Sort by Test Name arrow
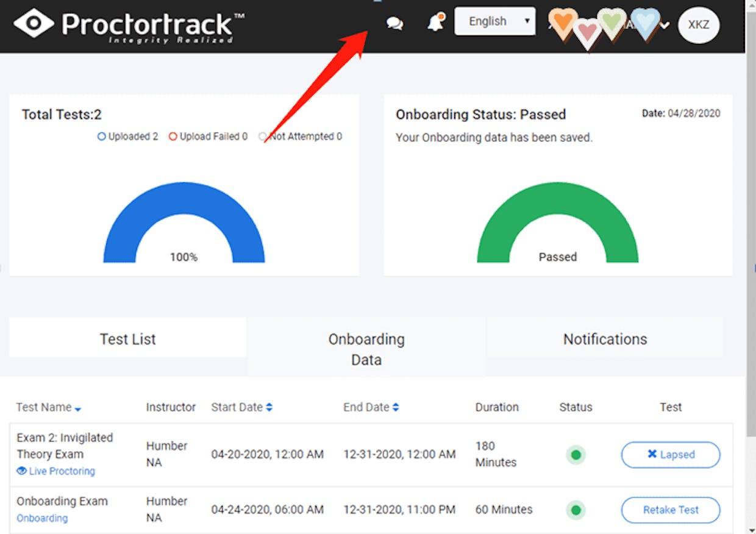756x534 pixels. tap(78, 408)
